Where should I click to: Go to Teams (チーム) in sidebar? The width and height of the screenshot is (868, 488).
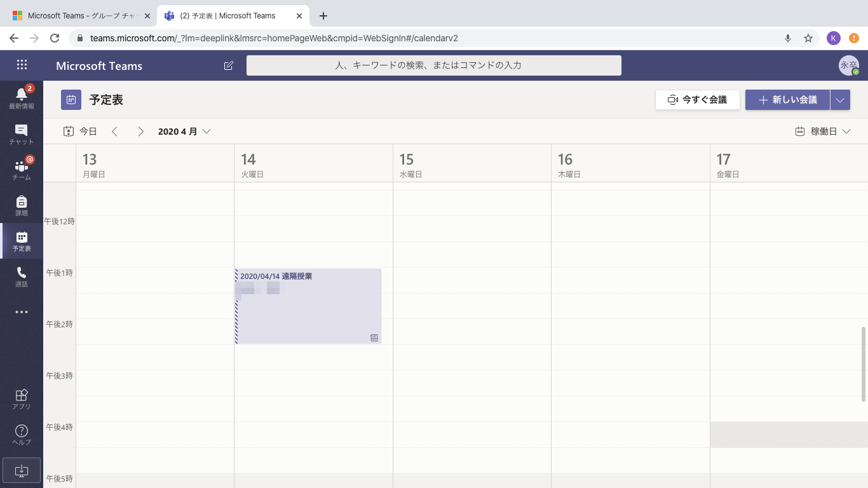[22, 169]
